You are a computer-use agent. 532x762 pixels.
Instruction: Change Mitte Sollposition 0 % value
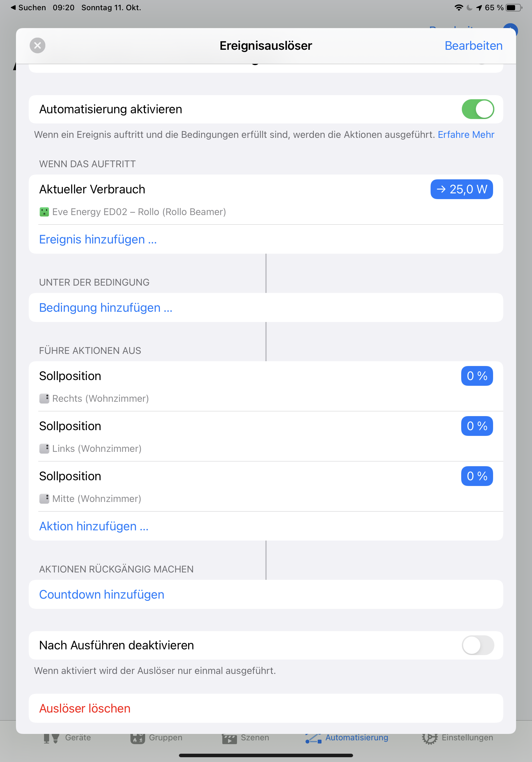tap(477, 476)
